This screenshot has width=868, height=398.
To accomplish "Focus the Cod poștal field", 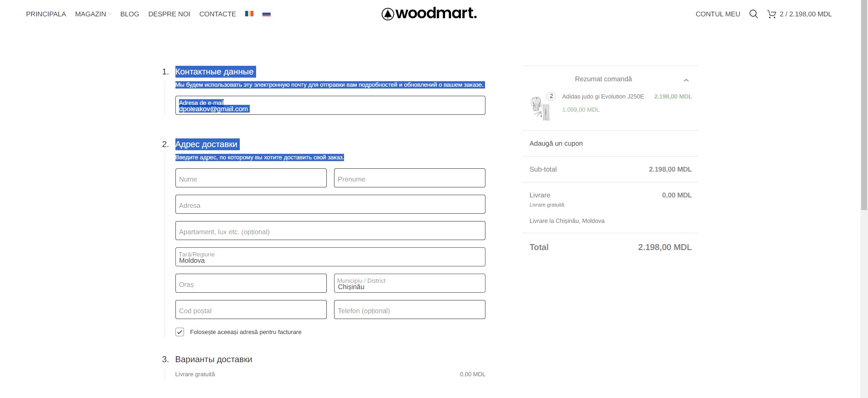I will [x=251, y=310].
